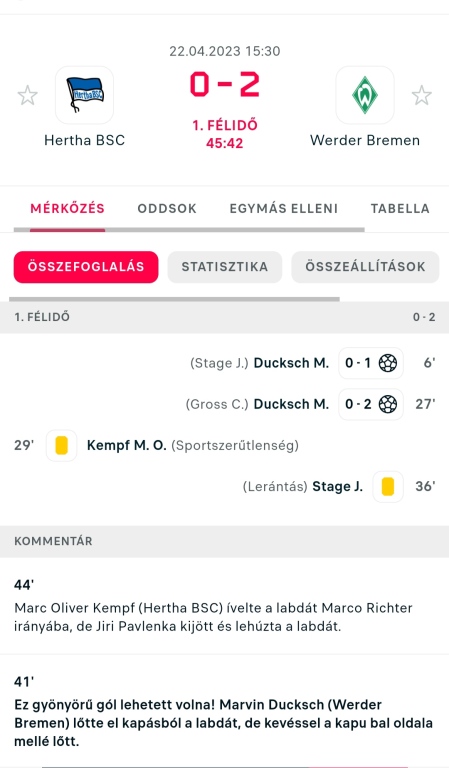Show the STATISZTIKA section

tap(225, 267)
